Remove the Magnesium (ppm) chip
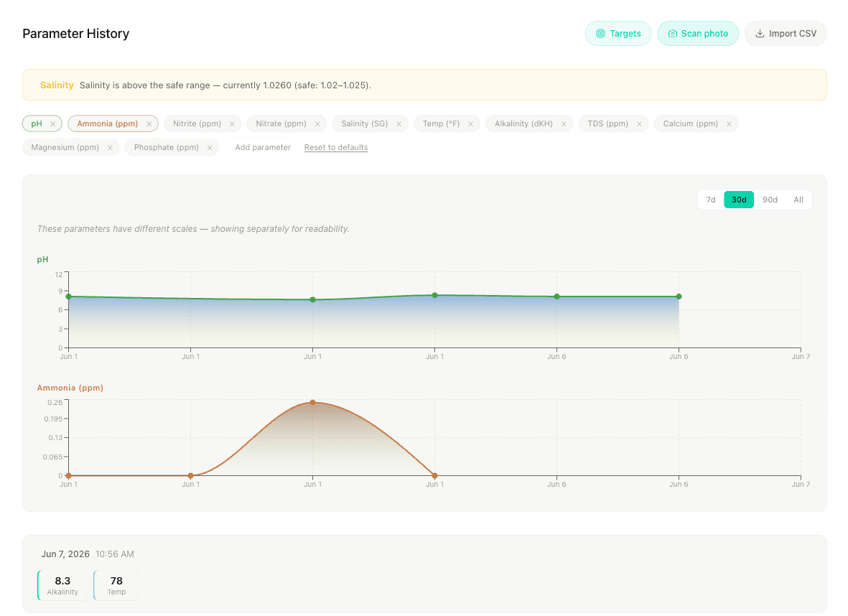Screen dimensions: 848x616 (x=111, y=148)
